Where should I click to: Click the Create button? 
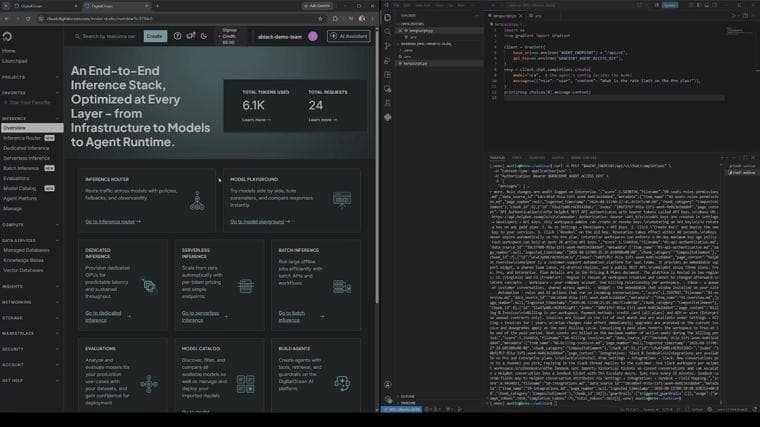155,36
